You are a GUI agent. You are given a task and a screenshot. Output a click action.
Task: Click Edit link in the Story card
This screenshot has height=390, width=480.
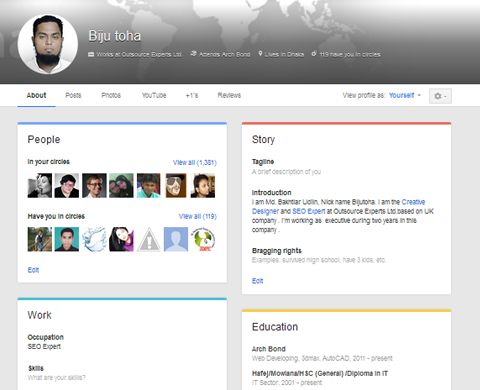tap(258, 281)
